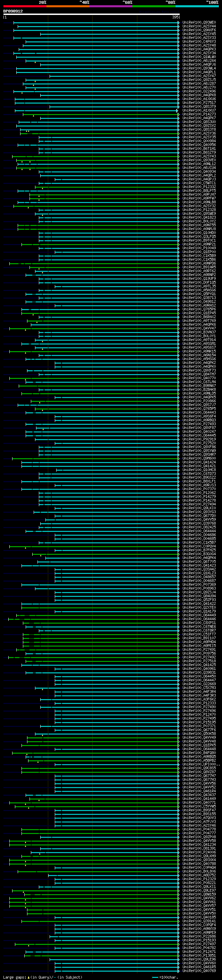Screen dimensions: 222x980
Task: Select the UniRef100_P14279 label
Action: (199, 496)
